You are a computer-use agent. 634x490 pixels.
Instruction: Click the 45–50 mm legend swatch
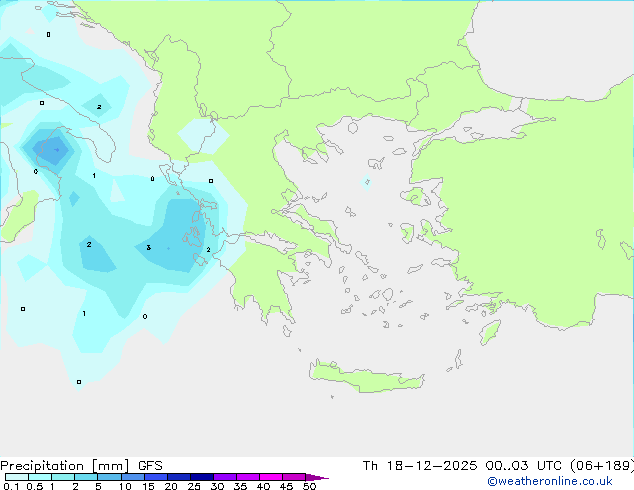[294, 477]
